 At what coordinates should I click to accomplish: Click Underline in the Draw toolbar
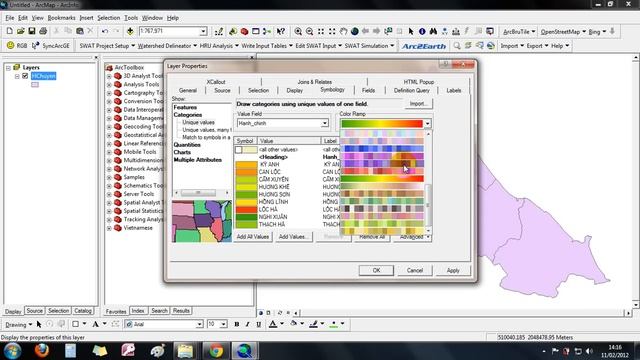(x=258, y=324)
